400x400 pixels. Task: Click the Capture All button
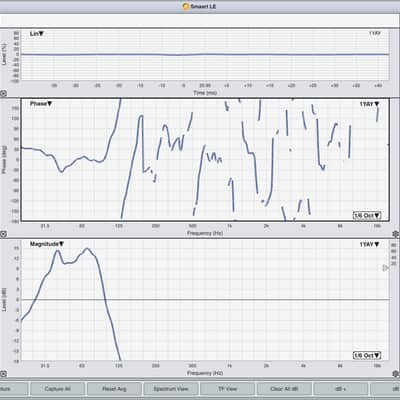point(57,389)
